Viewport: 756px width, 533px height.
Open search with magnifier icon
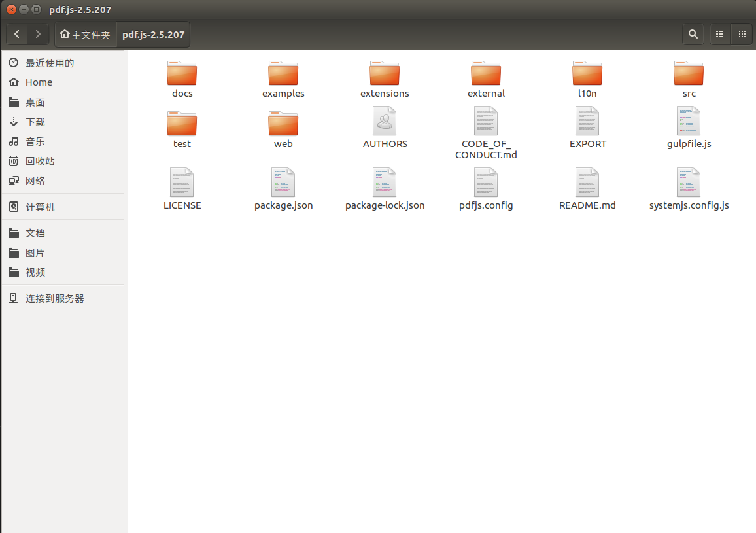[693, 34]
